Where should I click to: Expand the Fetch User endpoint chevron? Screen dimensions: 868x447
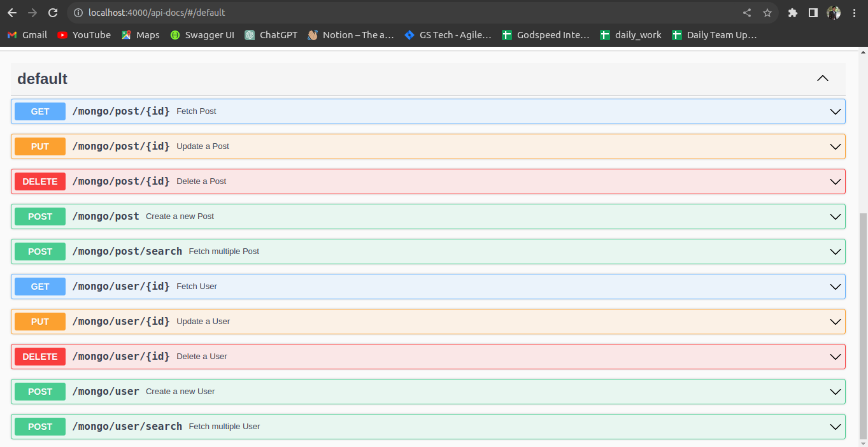tap(836, 287)
